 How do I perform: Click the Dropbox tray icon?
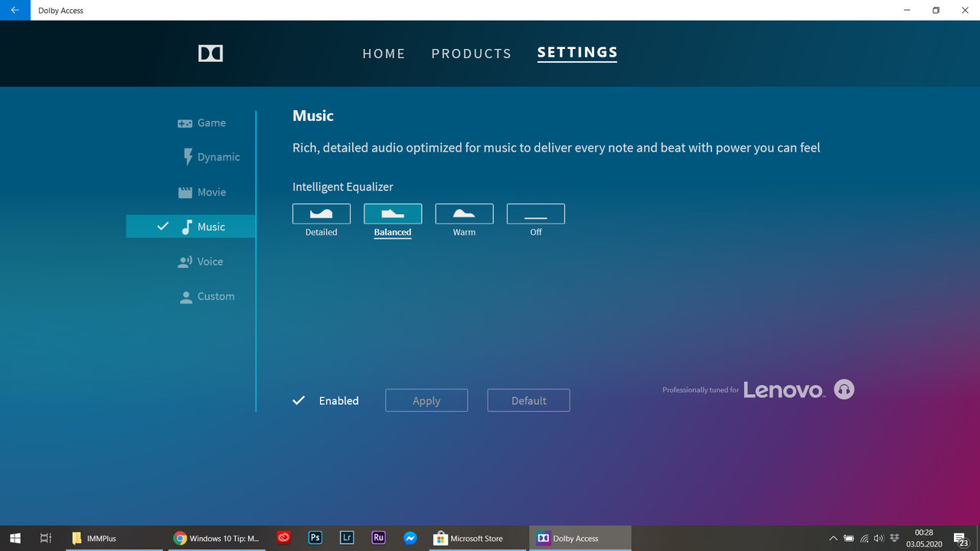click(894, 538)
